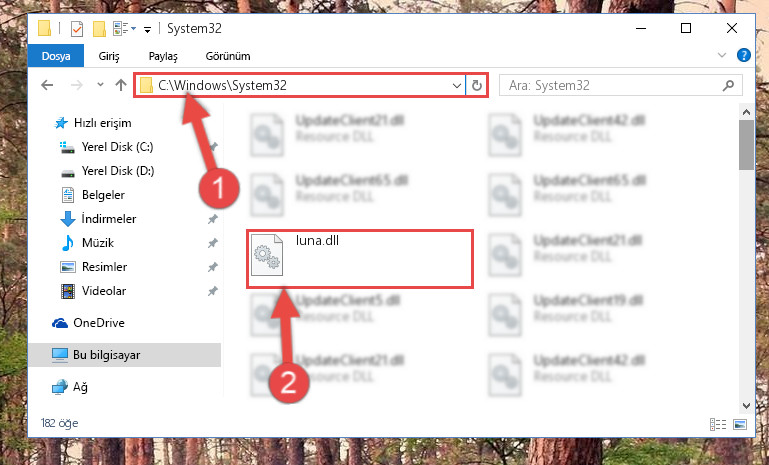Select the luna.dll file
Viewport: 769px width, 465px height.
coord(359,258)
